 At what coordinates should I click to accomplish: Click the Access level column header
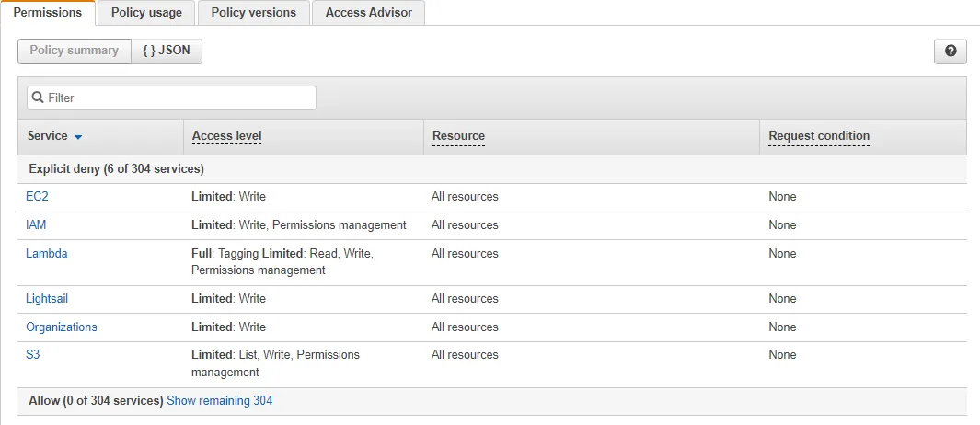[226, 136]
